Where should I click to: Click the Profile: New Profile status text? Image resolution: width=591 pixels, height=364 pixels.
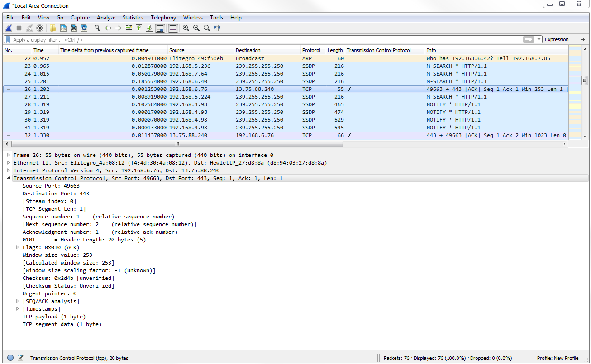[558, 358]
